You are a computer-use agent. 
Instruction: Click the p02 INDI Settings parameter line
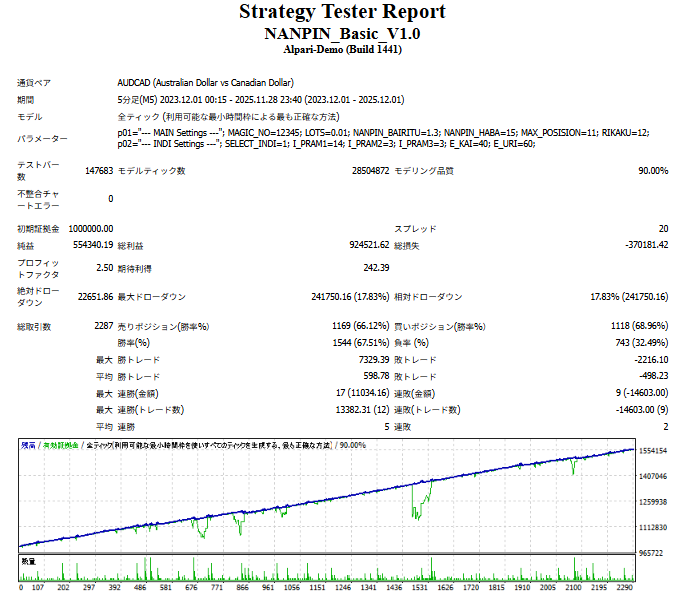pos(326,144)
